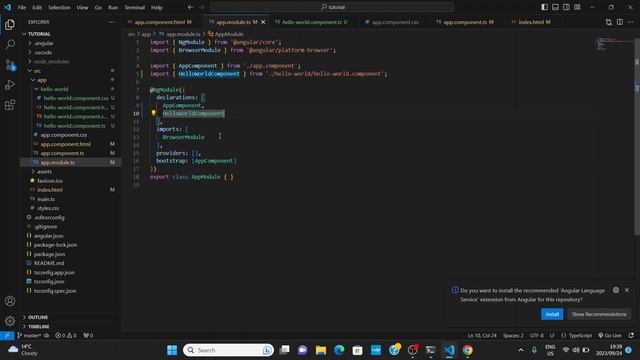Click the code minimap
This screenshot has width=640, height=360.
[x=613, y=44]
